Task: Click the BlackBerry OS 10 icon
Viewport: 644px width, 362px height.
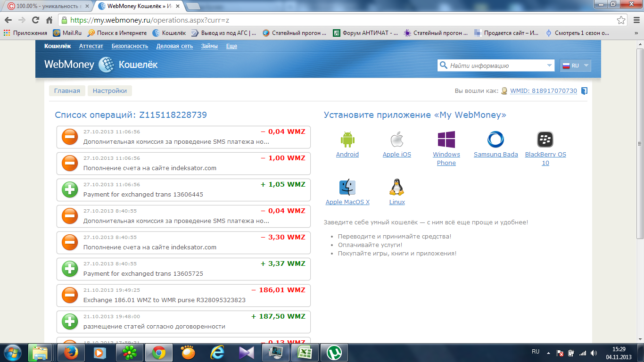Action: click(x=545, y=140)
